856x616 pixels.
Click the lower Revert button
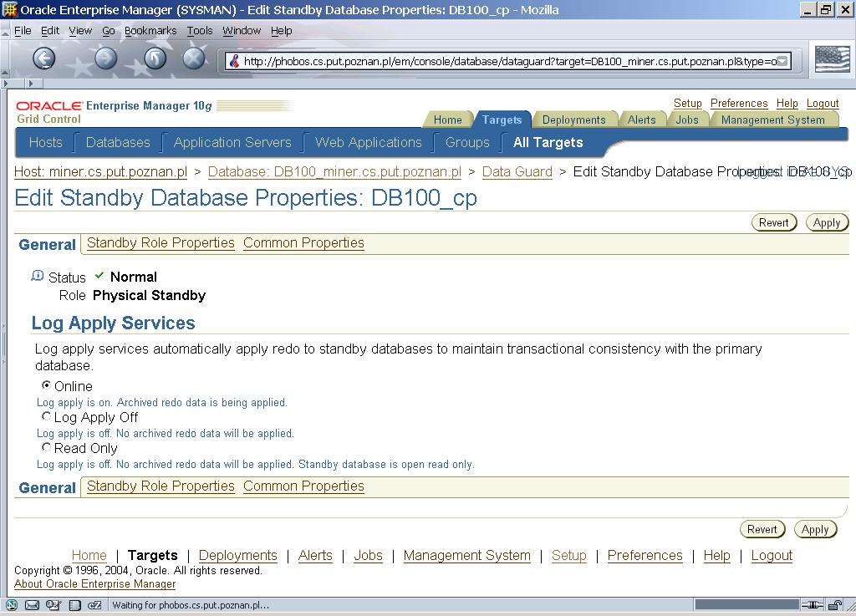pyautogui.click(x=762, y=529)
